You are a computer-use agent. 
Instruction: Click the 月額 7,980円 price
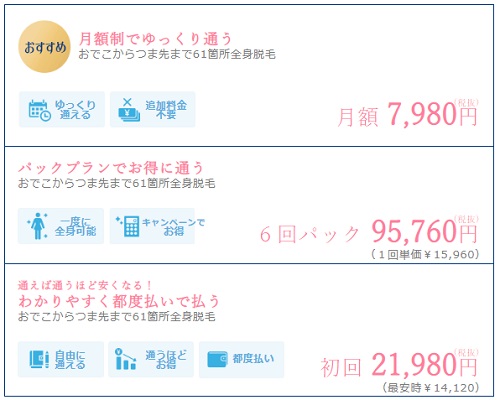(x=407, y=114)
